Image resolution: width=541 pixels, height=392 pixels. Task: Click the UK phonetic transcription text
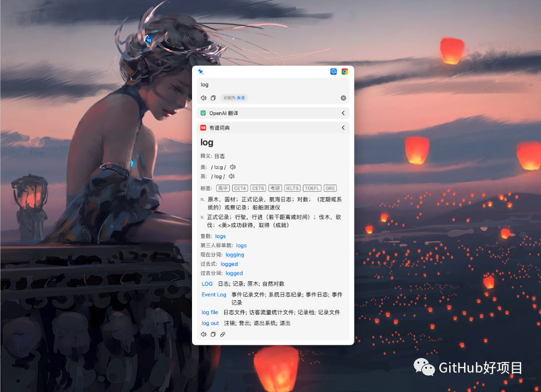[218, 176]
